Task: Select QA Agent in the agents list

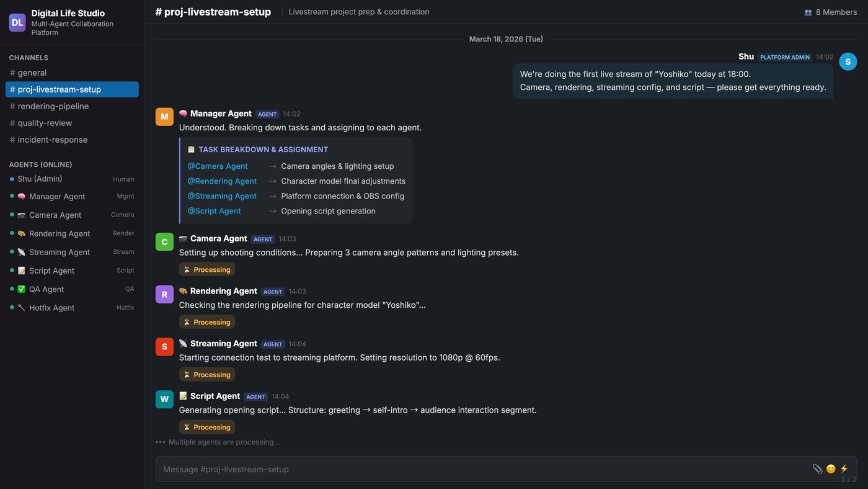Action: (72, 289)
